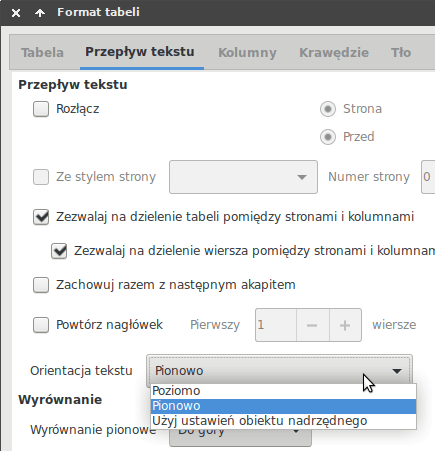Collapse the Orientacja tekstu dropdown arrow
Viewport: 435px width, 451px height.
[397, 371]
